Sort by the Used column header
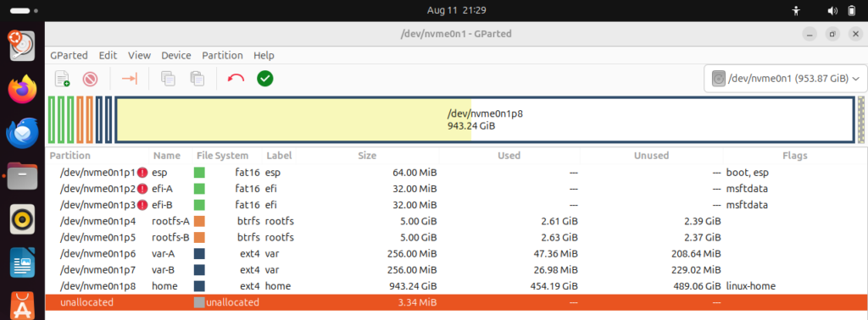Viewport: 868px width, 320px height. click(509, 156)
